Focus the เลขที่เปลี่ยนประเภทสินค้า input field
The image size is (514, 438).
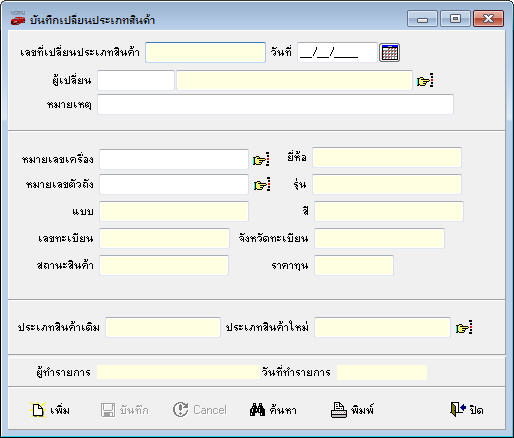click(205, 52)
